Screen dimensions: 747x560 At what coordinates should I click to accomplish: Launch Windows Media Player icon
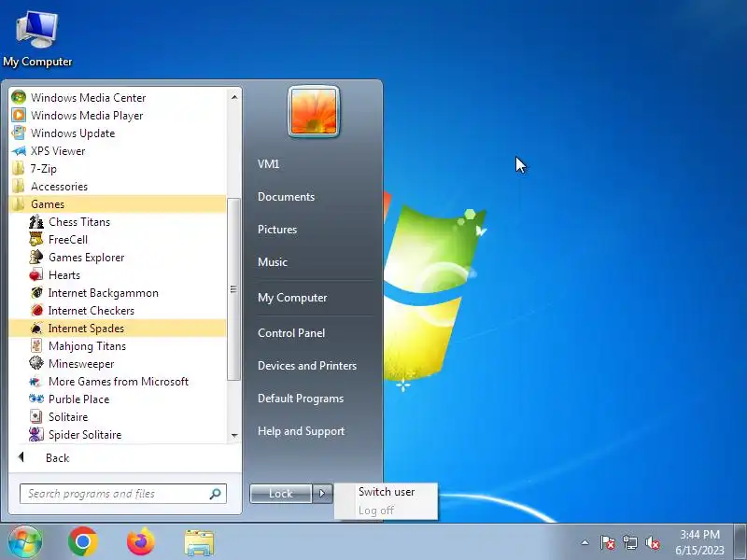(19, 115)
